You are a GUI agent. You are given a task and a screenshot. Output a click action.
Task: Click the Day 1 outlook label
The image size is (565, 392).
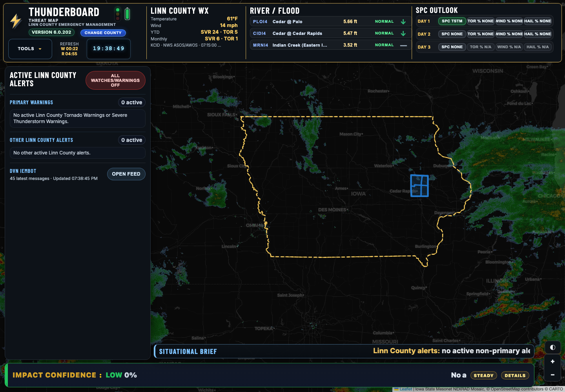click(424, 21)
